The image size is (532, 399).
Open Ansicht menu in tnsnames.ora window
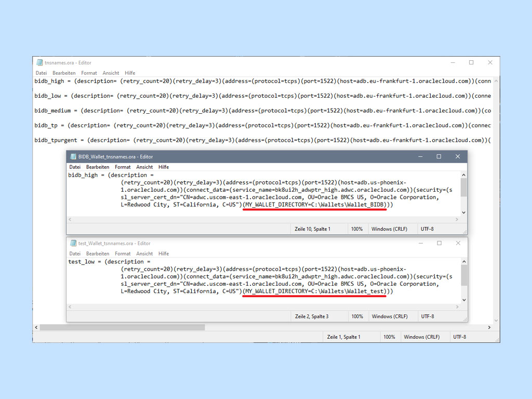click(x=111, y=73)
